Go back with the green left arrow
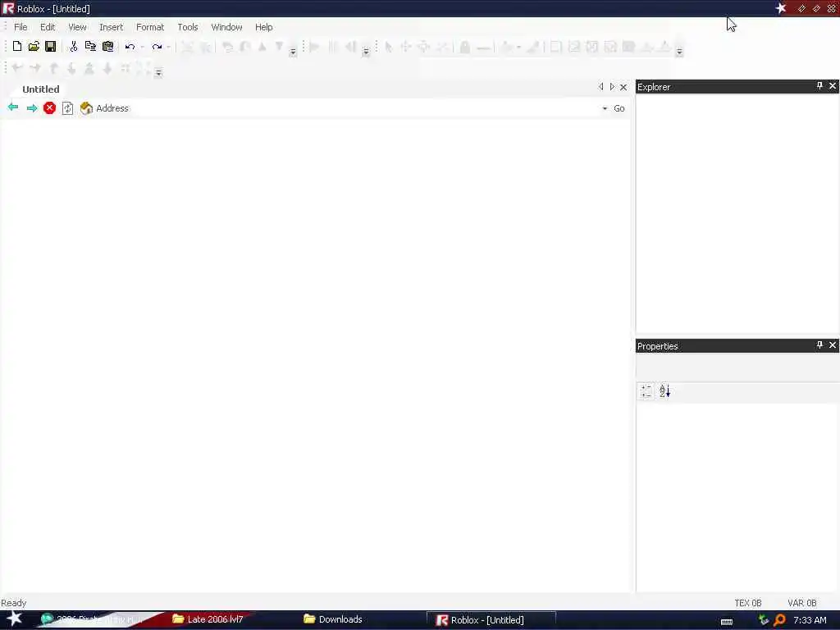The height and width of the screenshot is (630, 840). tap(13, 107)
